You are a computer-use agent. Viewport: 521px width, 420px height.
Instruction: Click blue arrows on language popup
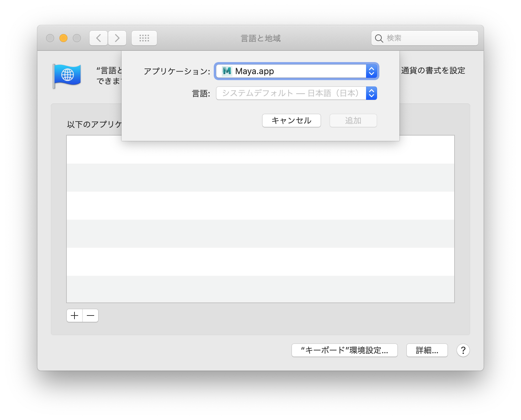(371, 93)
